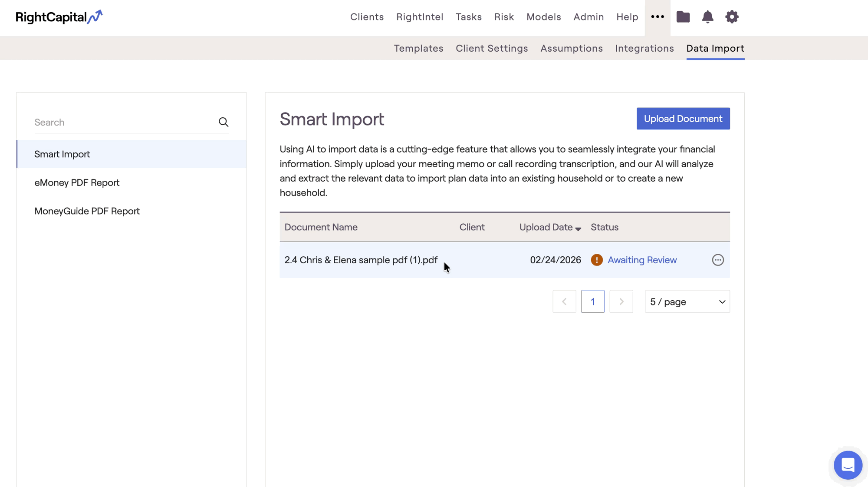Click the Upload Document button

pos(683,119)
